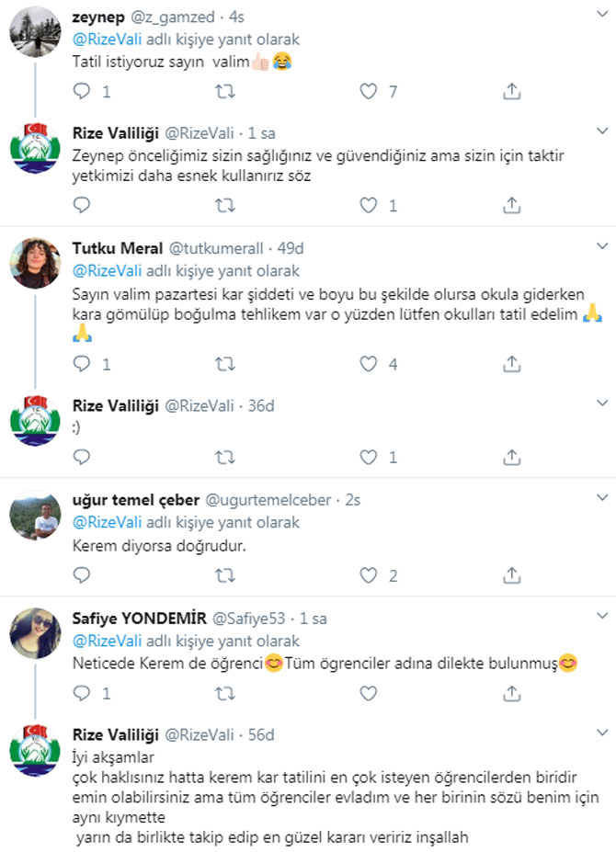Retweet zeynep's vacation request tweet
Viewport: 616px width, 852px height.
pyautogui.click(x=224, y=91)
